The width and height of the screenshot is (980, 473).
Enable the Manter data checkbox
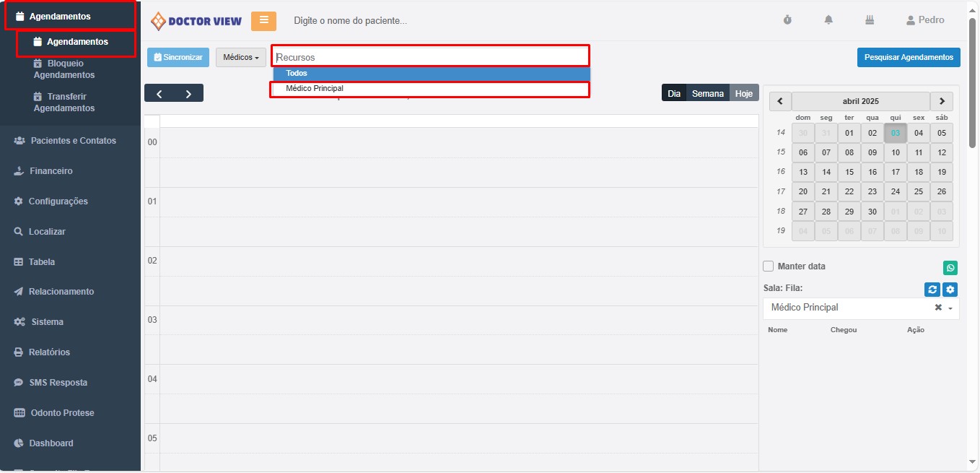769,266
